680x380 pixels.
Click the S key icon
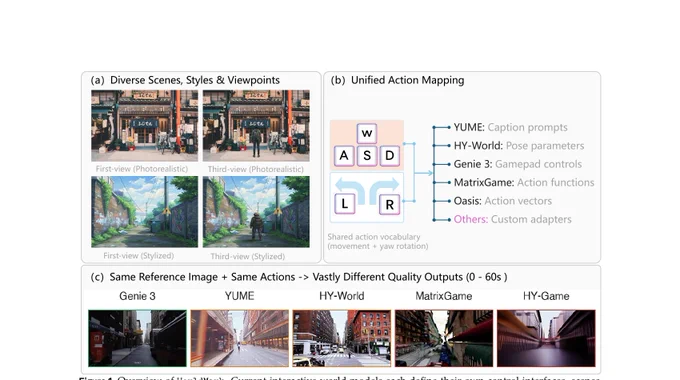click(367, 155)
